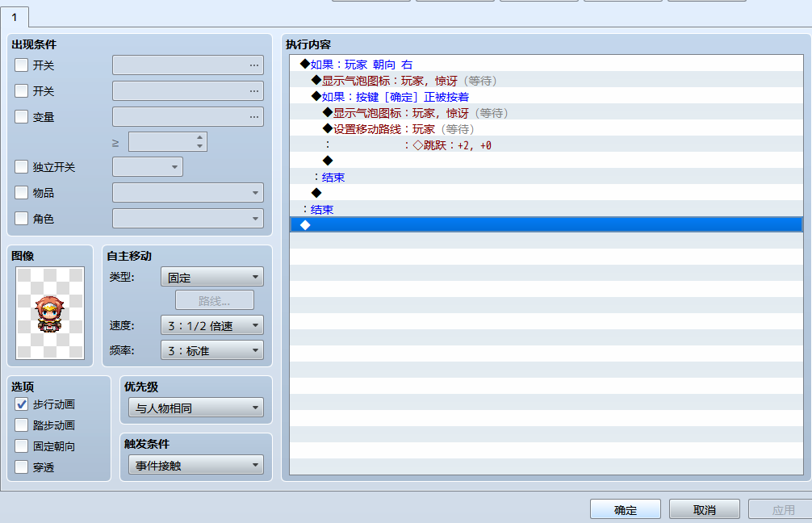Screen dimensions: 812x523
Task: Enable the 物品 condition checkbox
Action: [21, 193]
